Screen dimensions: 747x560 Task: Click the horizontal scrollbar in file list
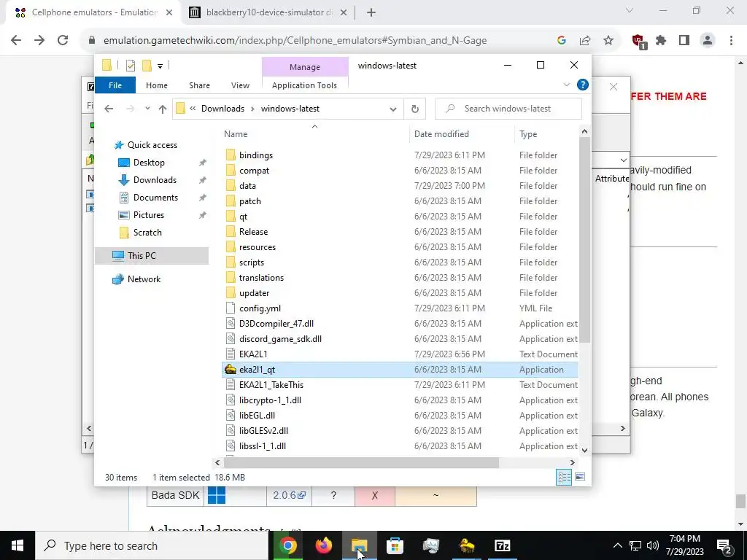[361, 462]
